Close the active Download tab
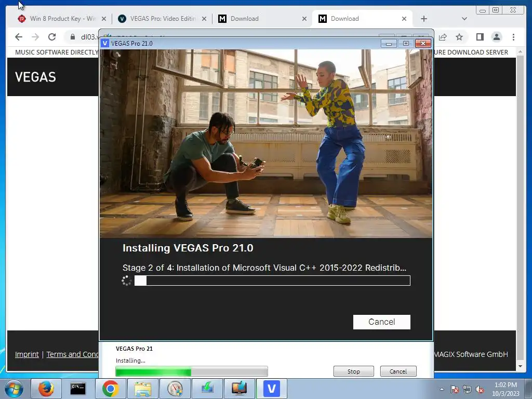The image size is (532, 399). pyautogui.click(x=404, y=19)
